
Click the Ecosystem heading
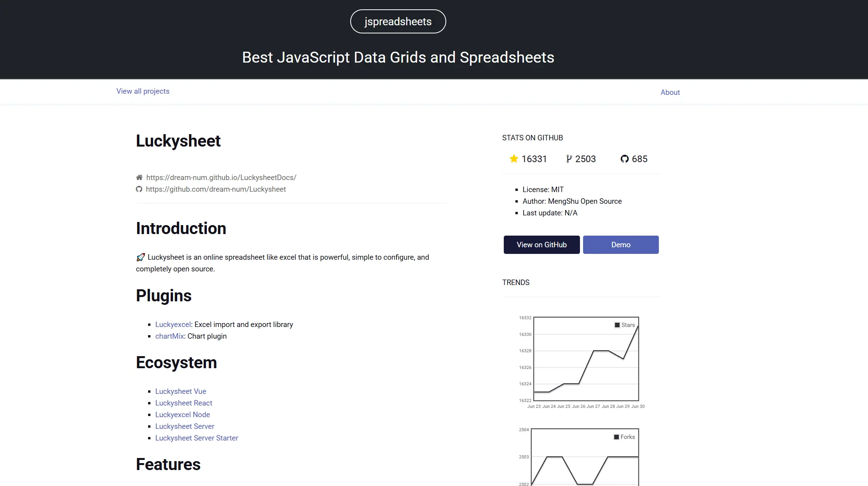click(176, 362)
